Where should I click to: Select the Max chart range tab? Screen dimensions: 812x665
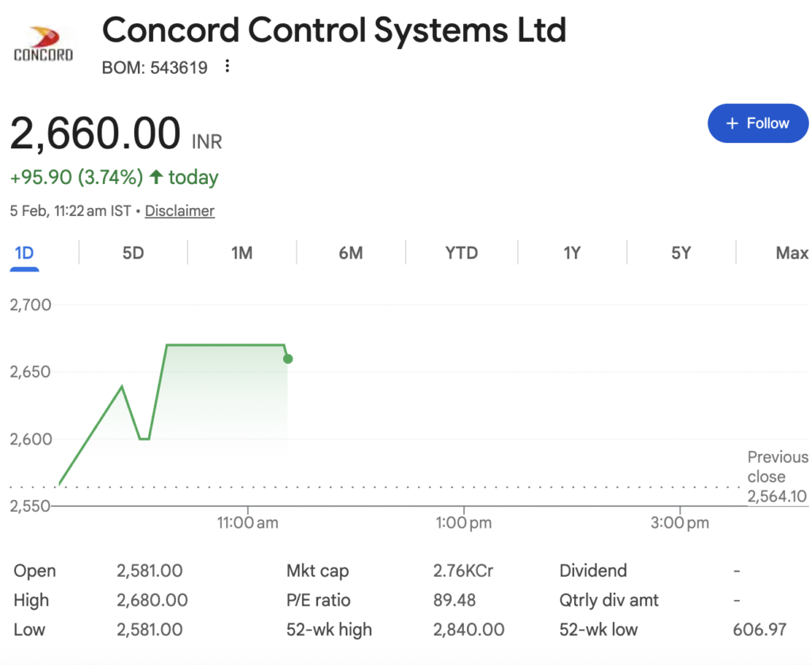(791, 253)
